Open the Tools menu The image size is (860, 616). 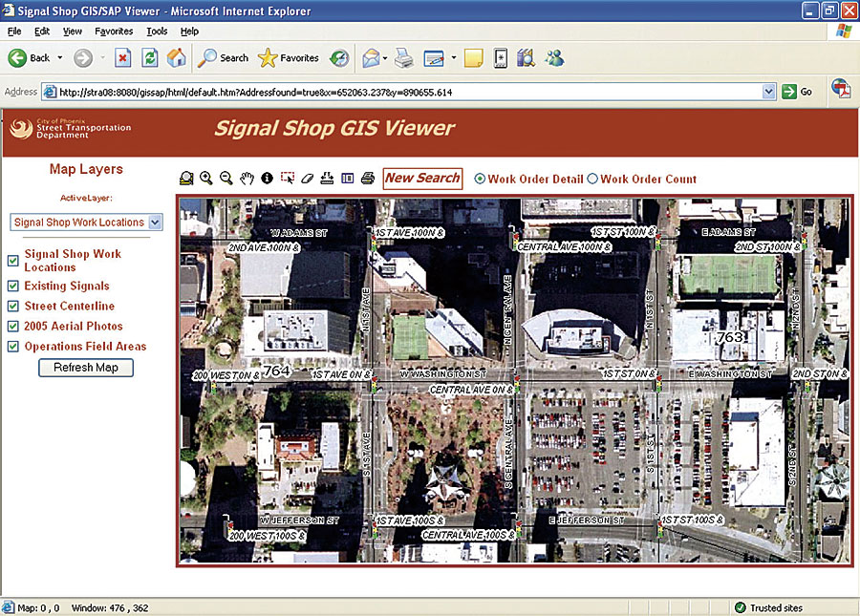click(157, 32)
